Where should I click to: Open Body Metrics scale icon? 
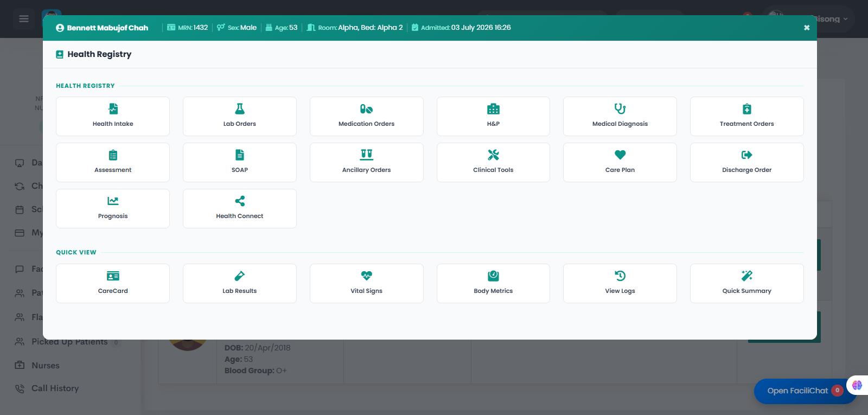pyautogui.click(x=493, y=276)
